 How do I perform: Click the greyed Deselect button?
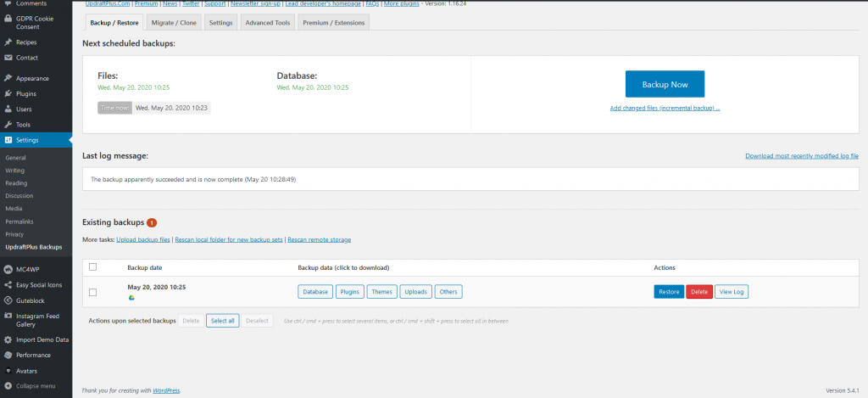[257, 321]
